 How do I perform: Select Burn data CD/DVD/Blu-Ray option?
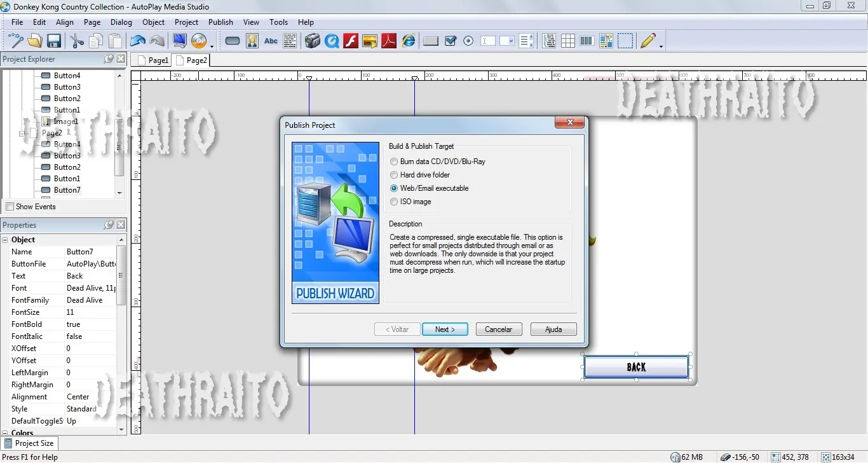[394, 162]
